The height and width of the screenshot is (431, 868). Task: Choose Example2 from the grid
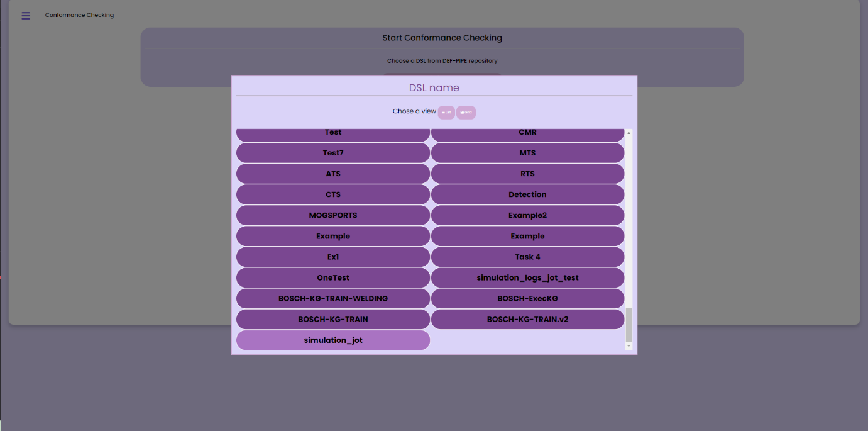click(x=527, y=215)
